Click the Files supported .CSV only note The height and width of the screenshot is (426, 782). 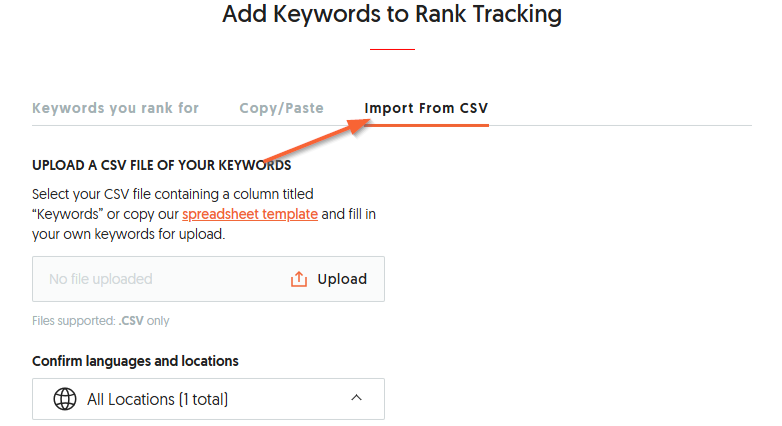coord(101,321)
